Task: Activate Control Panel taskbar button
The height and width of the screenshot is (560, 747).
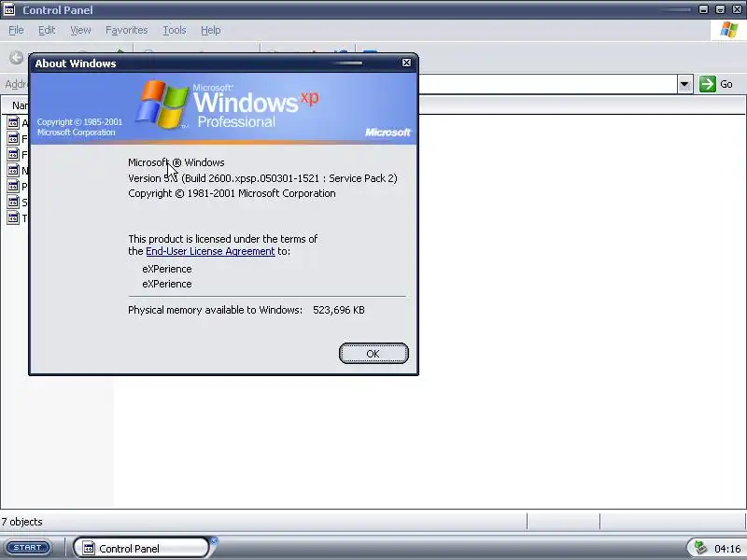Action: [x=141, y=548]
